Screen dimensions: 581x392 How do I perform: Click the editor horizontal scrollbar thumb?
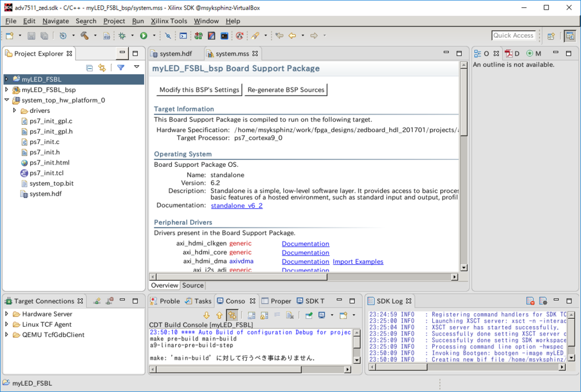click(x=242, y=277)
